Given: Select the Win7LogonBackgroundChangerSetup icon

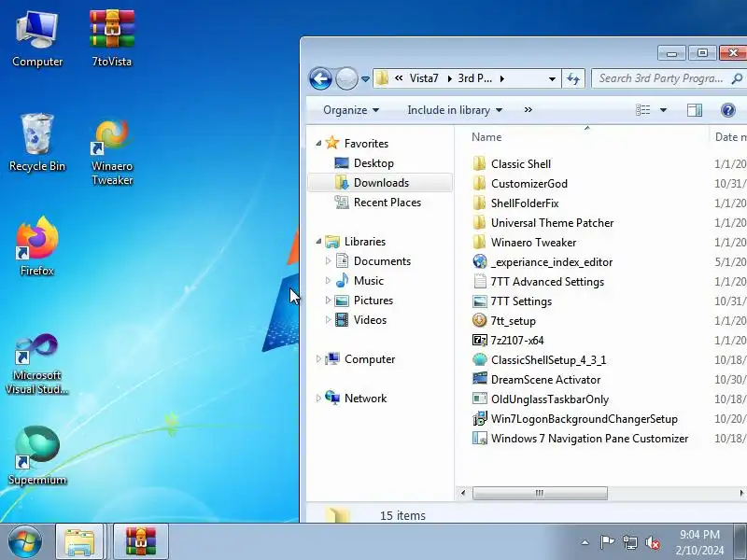Looking at the screenshot, I should click(x=479, y=418).
